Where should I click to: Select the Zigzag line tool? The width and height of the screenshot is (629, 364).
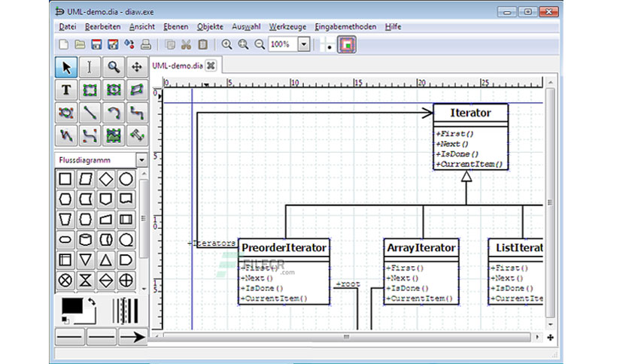coord(137,113)
